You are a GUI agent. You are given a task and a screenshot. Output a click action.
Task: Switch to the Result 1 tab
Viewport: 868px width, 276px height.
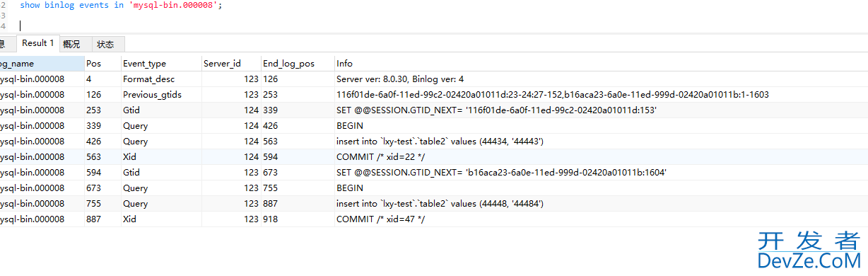[x=38, y=43]
